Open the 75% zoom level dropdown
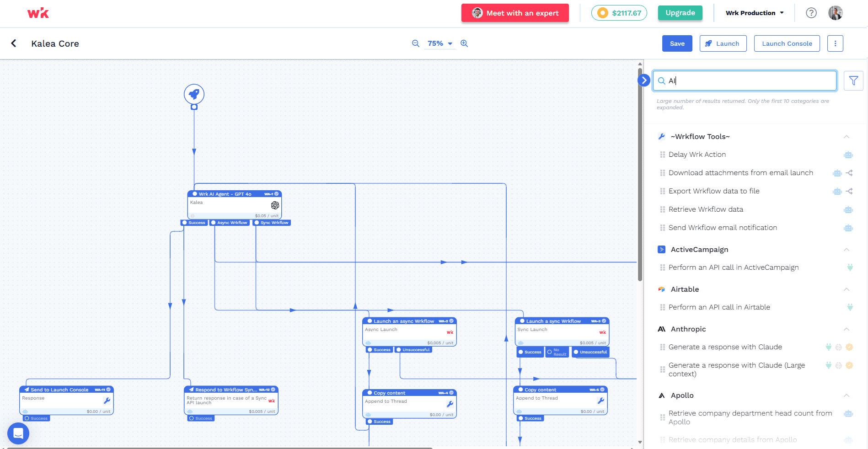Viewport: 868px width, 449px height. click(x=440, y=43)
